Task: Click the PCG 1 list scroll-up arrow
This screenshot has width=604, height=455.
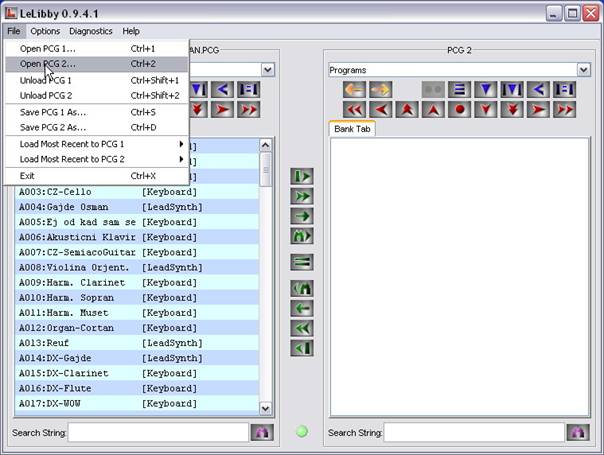Action: (265, 145)
